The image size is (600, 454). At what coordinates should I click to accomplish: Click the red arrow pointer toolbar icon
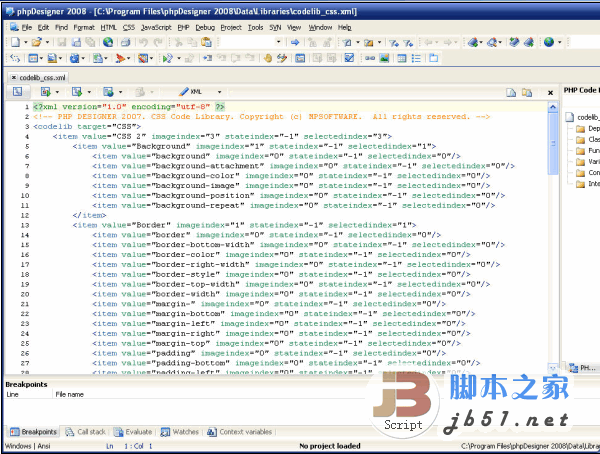pos(120,58)
